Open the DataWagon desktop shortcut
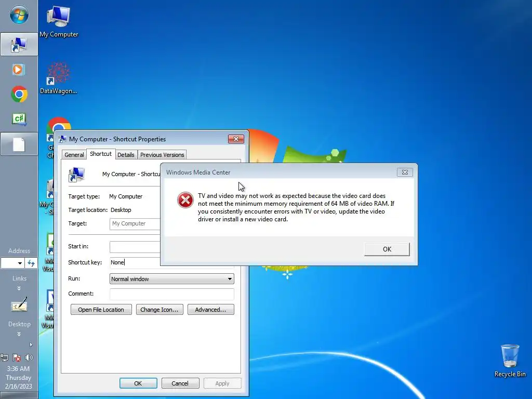This screenshot has height=399, width=532. tap(58, 78)
